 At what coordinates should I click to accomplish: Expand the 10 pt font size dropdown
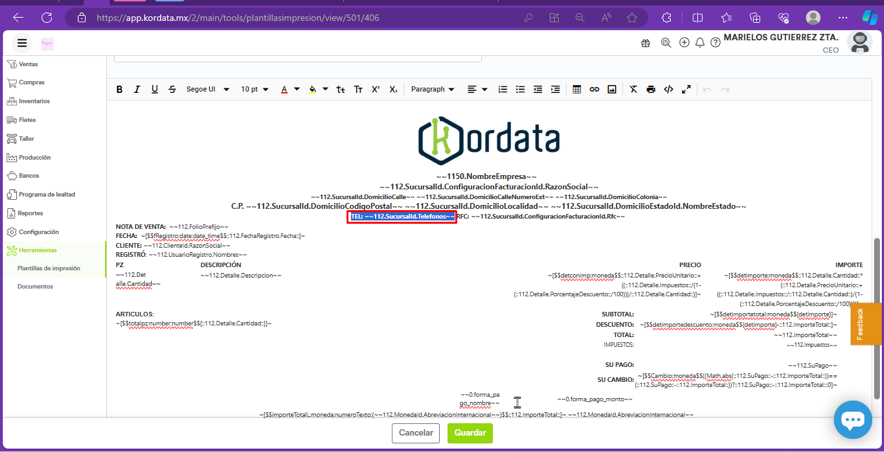[x=254, y=90]
